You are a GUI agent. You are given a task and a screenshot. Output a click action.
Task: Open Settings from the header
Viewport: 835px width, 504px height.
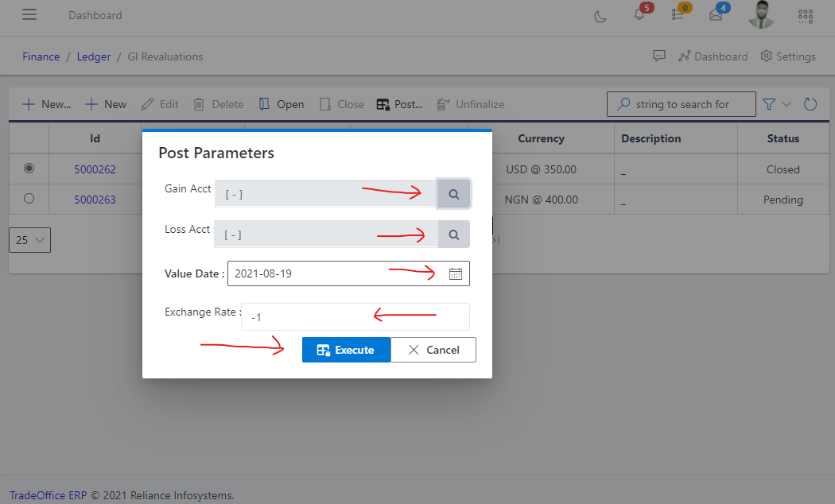pos(788,56)
